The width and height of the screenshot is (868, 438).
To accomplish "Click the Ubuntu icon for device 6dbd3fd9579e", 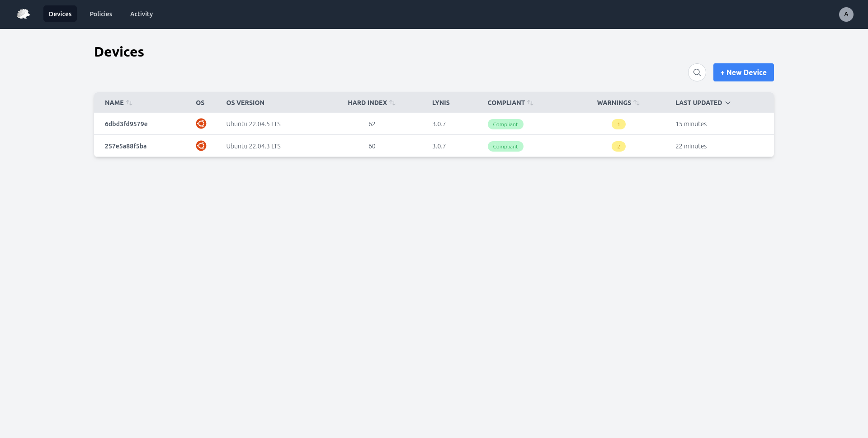I will tap(201, 123).
